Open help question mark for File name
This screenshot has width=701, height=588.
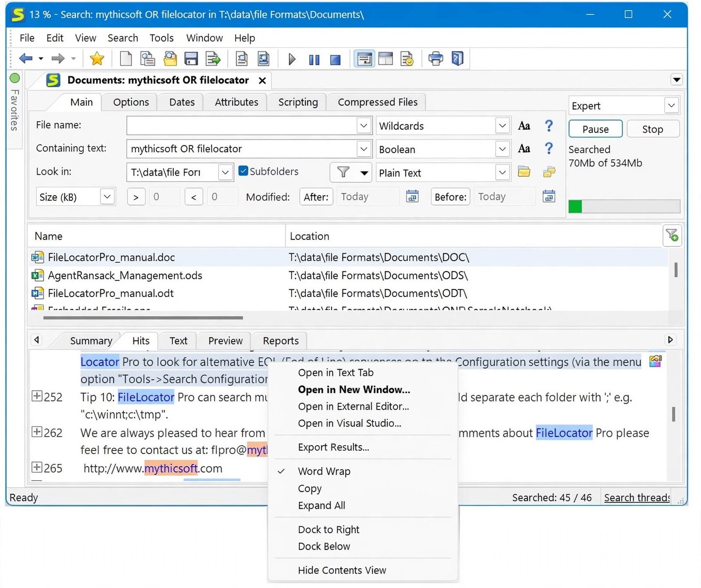[x=549, y=126]
